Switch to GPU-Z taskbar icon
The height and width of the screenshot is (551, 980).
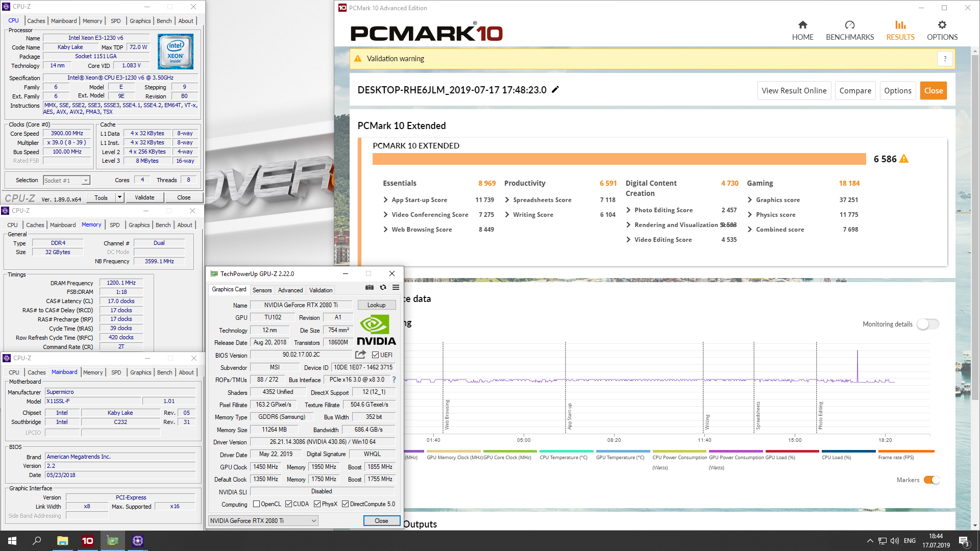tap(112, 541)
